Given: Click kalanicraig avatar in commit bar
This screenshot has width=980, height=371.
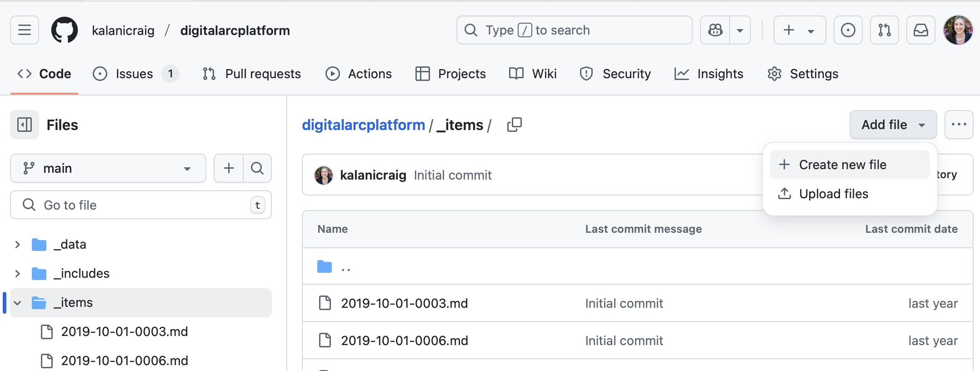Looking at the screenshot, I should (324, 175).
